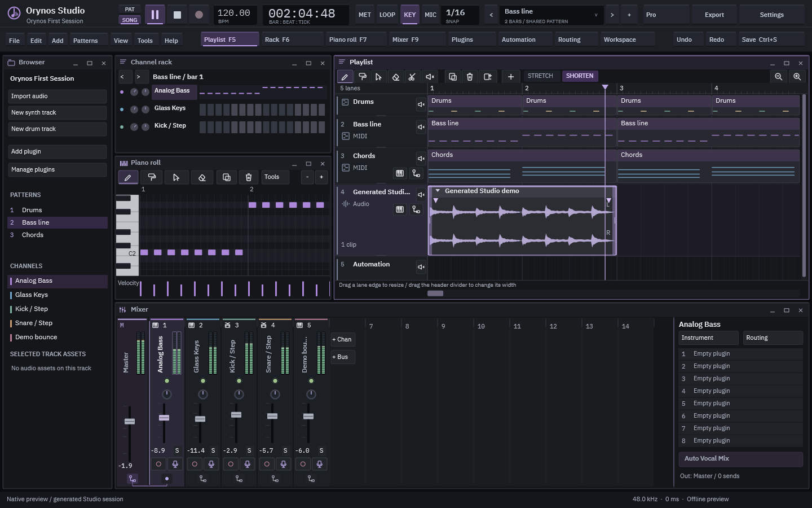The image size is (812, 508).
Task: Choose the Playlist scissors cut tool
Action: tap(412, 77)
